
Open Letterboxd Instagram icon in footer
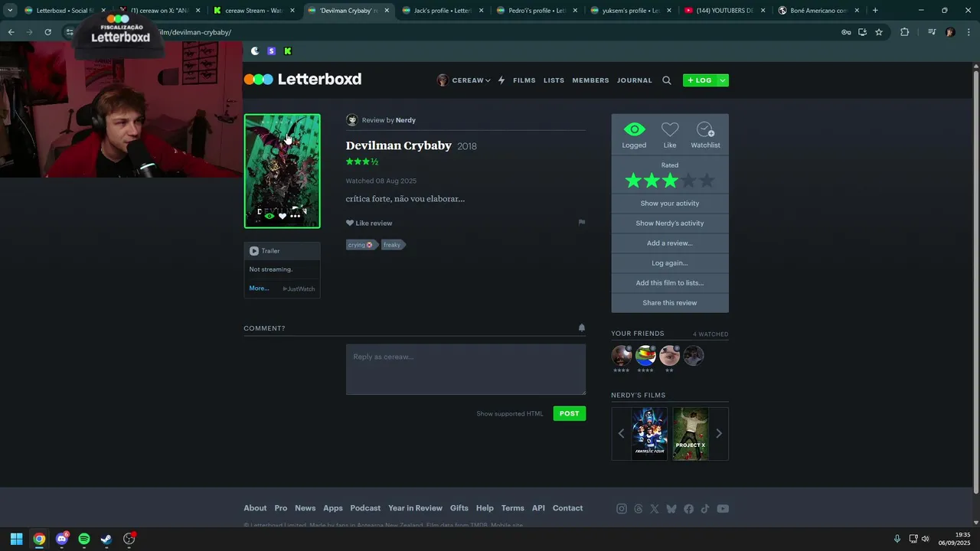(622, 509)
